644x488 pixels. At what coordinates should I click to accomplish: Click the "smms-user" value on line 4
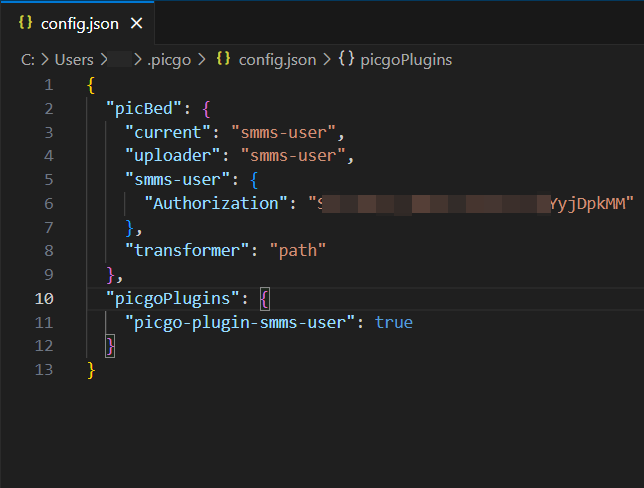coord(293,156)
